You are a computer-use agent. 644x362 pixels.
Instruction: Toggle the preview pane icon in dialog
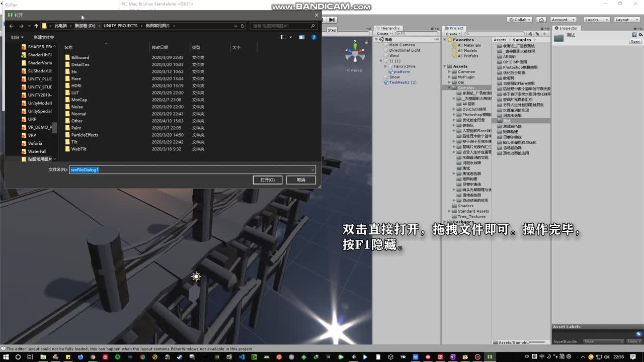tap(301, 37)
